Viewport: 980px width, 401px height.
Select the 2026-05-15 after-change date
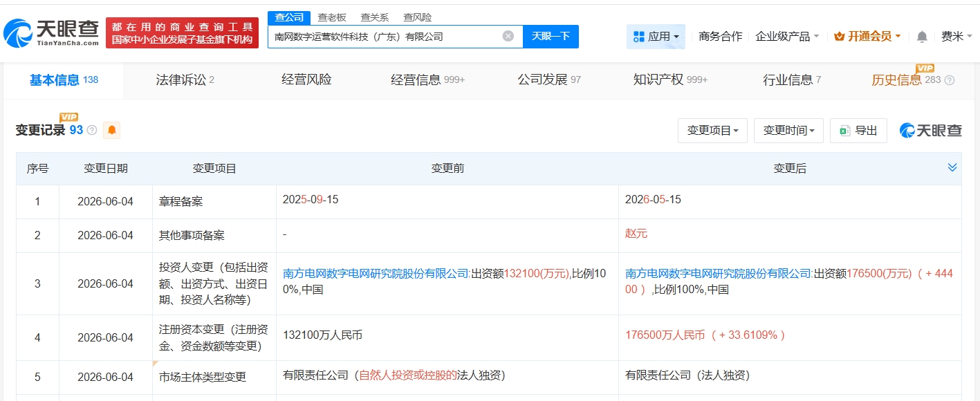pyautogui.click(x=653, y=199)
